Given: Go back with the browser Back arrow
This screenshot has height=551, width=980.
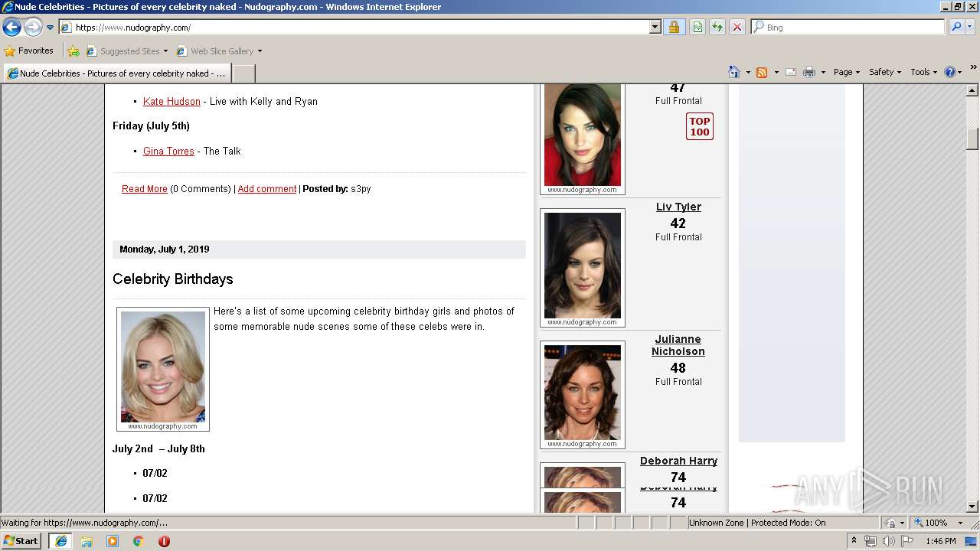Looking at the screenshot, I should click(11, 28).
